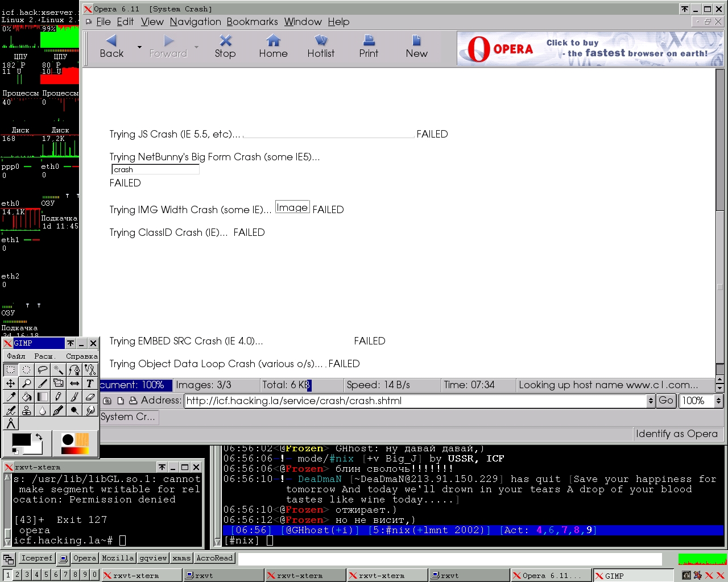
Task: Open the active gradient preview in GIMP
Action: tap(75, 451)
